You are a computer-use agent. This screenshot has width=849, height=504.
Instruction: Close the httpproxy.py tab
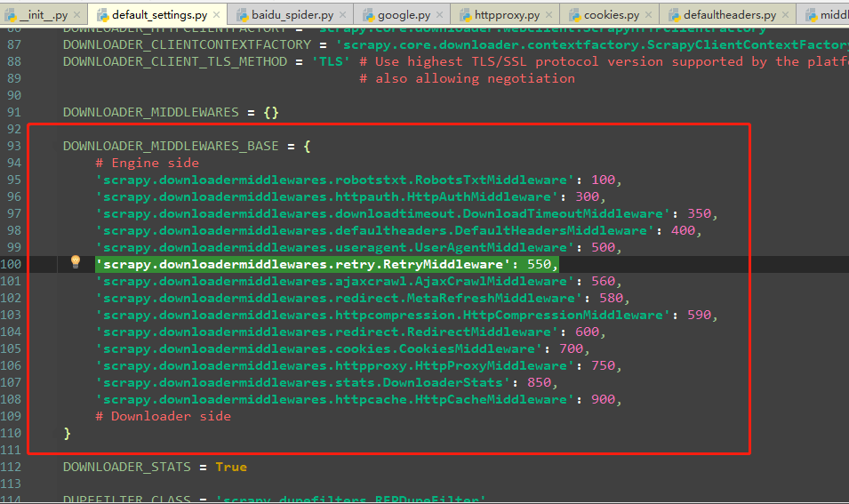pos(549,15)
